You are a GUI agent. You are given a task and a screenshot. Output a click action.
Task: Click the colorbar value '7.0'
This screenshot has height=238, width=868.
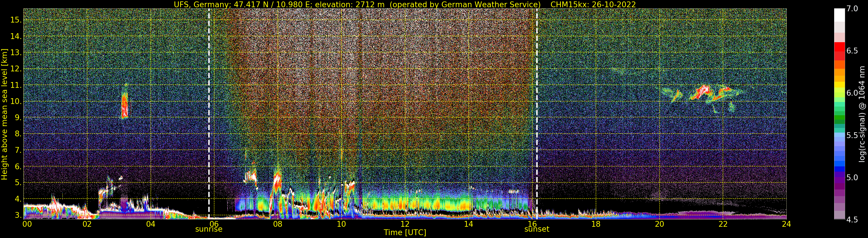pos(852,9)
